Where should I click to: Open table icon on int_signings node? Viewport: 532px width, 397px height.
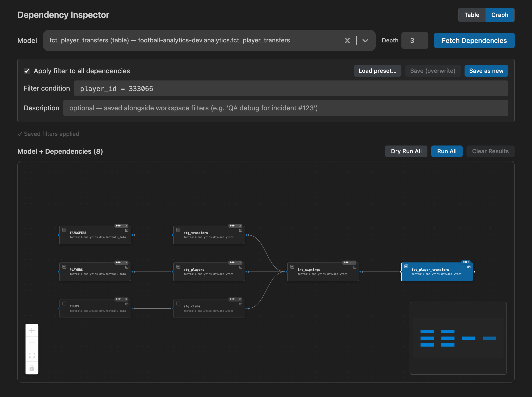click(355, 267)
